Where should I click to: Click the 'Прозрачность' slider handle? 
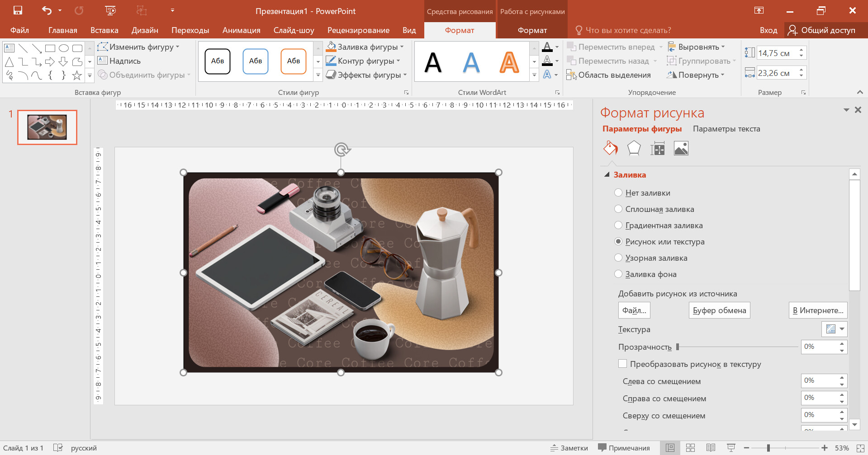[x=678, y=347]
